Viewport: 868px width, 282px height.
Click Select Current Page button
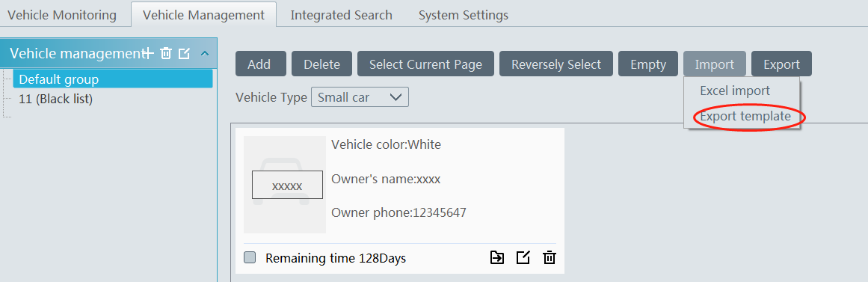(x=425, y=64)
